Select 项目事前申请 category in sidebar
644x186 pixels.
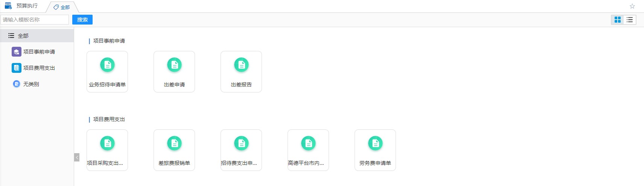(39, 52)
